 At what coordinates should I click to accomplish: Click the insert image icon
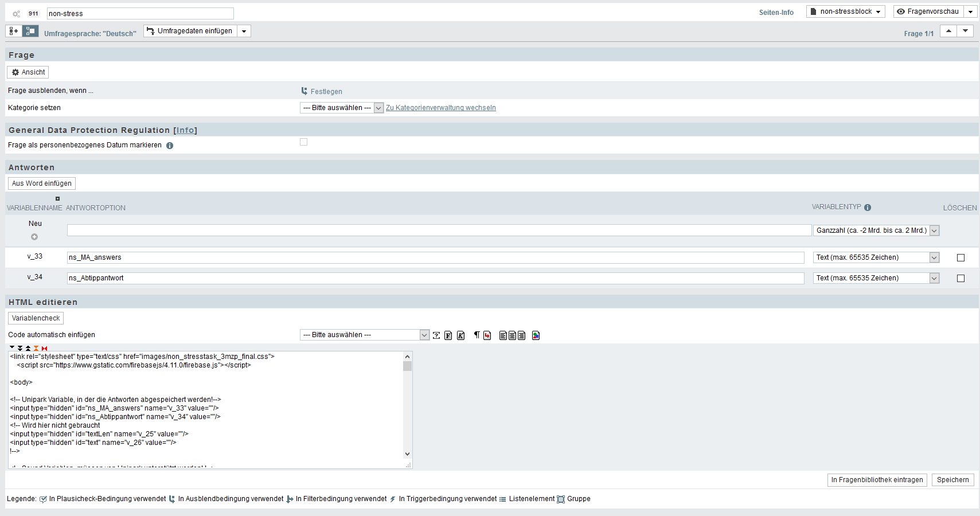536,335
